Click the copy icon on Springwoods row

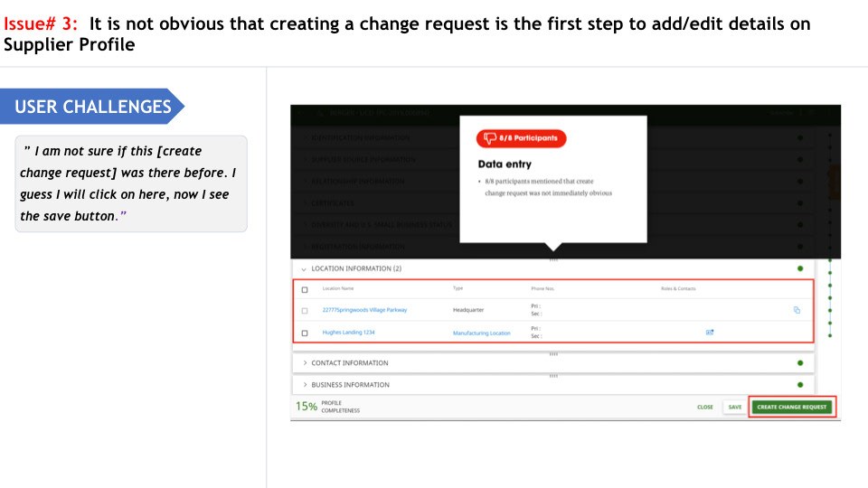point(797,310)
